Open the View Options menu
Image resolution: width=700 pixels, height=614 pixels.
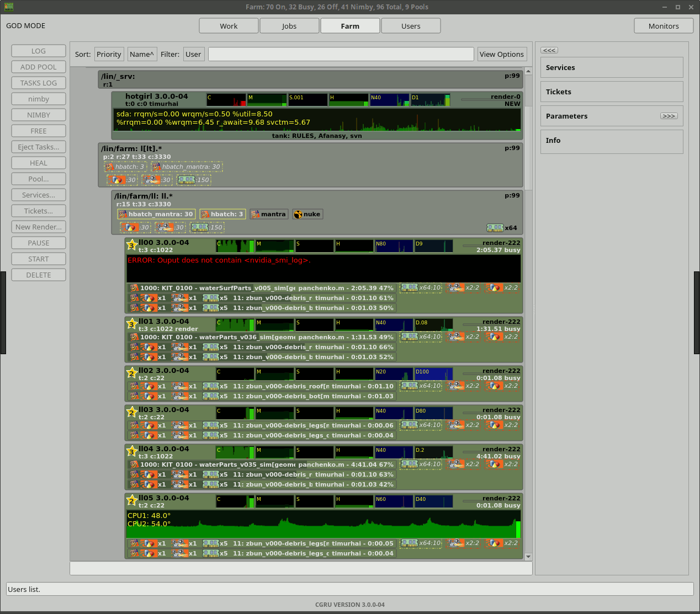pyautogui.click(x=502, y=54)
